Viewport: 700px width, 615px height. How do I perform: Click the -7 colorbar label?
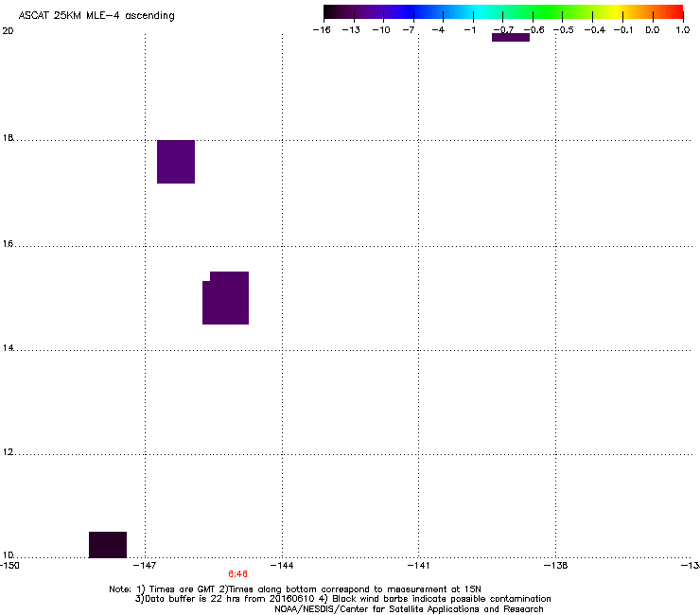pos(409,30)
